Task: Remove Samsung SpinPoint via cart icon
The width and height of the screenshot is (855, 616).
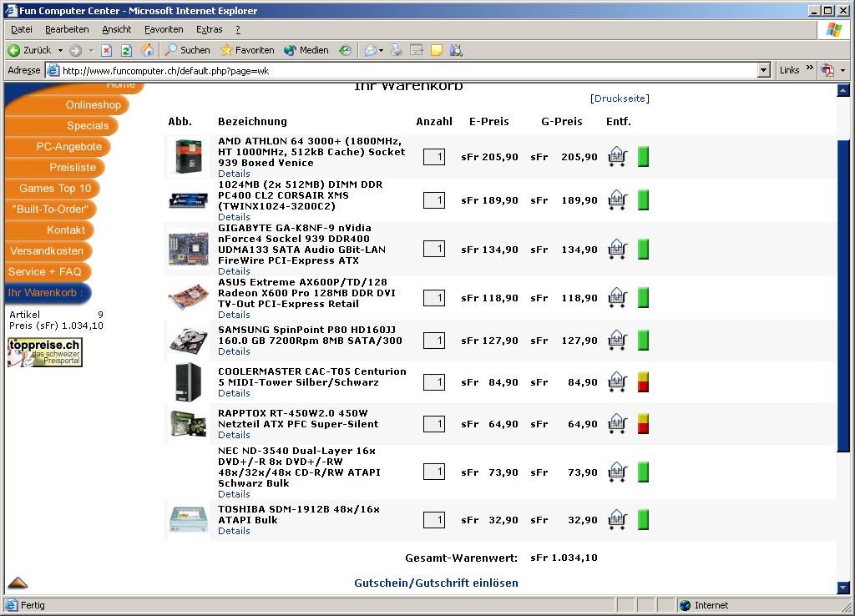Action: (617, 341)
